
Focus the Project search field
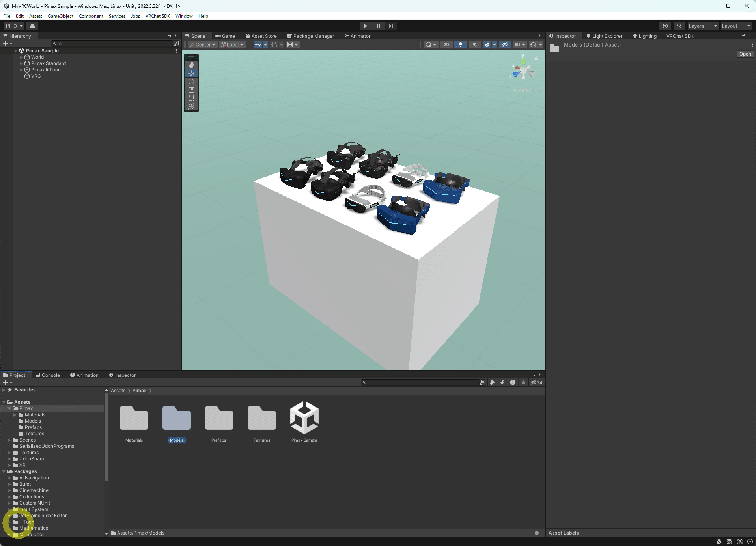click(420, 382)
